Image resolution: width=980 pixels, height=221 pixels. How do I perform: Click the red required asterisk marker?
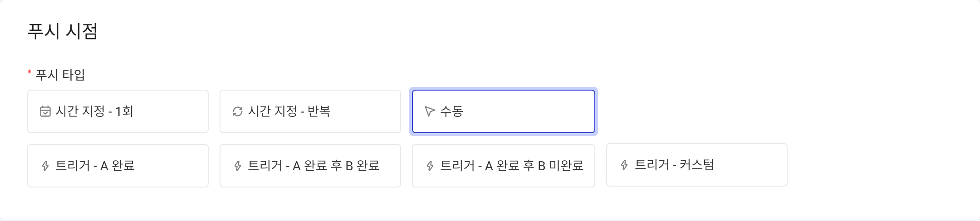click(x=29, y=72)
